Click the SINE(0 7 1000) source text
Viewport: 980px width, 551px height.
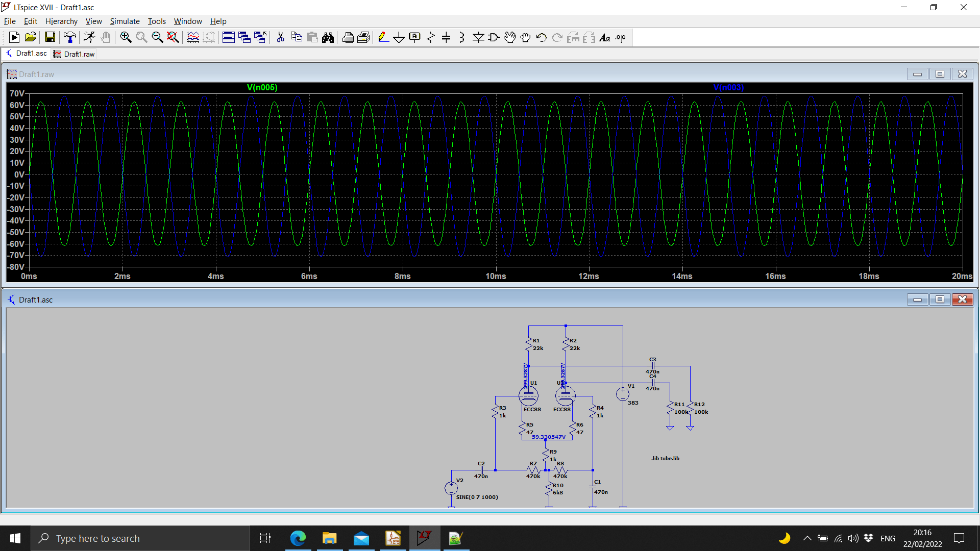click(477, 497)
